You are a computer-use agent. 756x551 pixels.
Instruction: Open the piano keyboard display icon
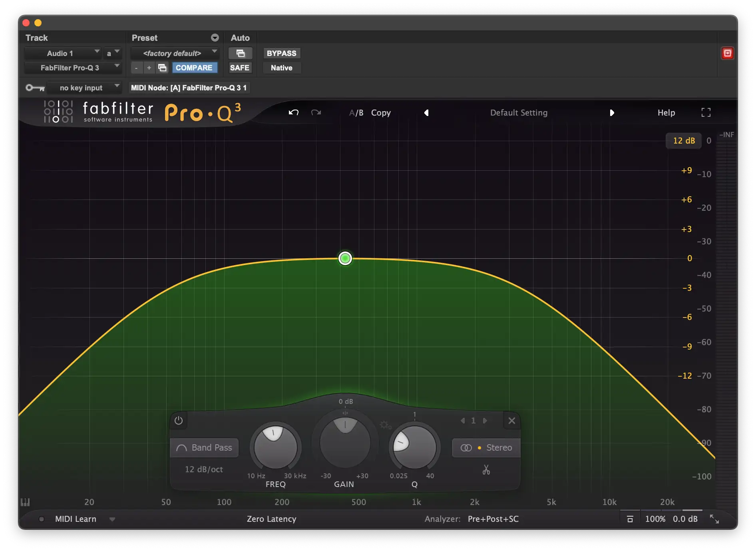(25, 502)
